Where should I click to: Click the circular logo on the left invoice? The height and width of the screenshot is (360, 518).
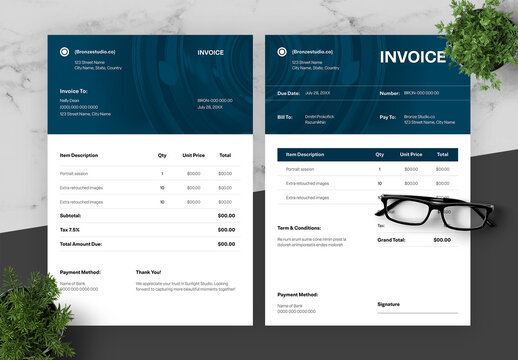tap(64, 52)
